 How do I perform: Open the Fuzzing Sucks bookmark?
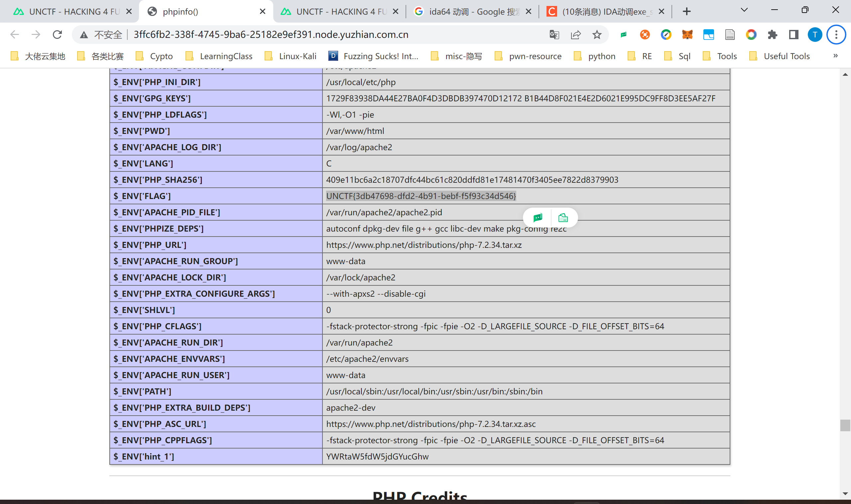tap(374, 56)
